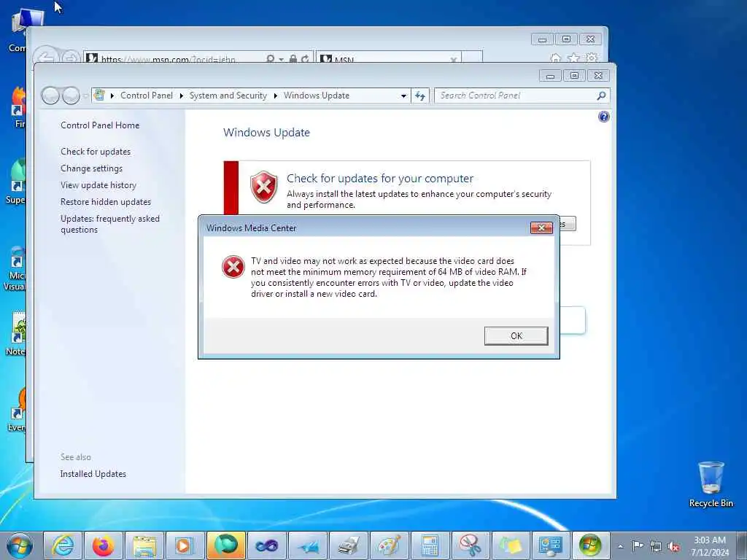Click the Control Panel search magnifier icon

tap(602, 96)
